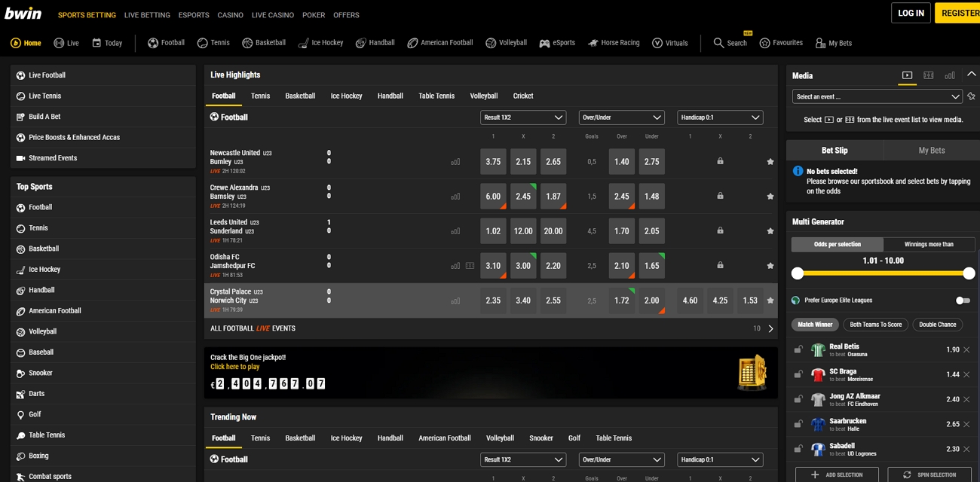Open Football in the top sports bar

pos(166,43)
